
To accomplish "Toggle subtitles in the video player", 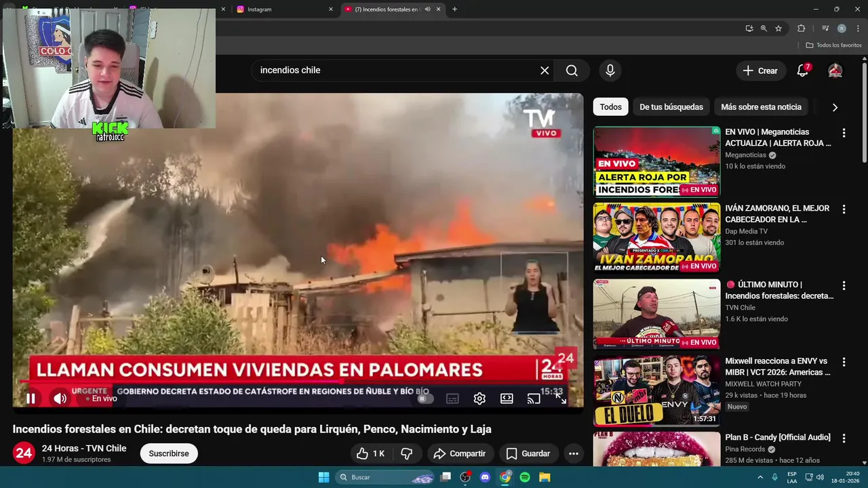I will click(x=452, y=399).
